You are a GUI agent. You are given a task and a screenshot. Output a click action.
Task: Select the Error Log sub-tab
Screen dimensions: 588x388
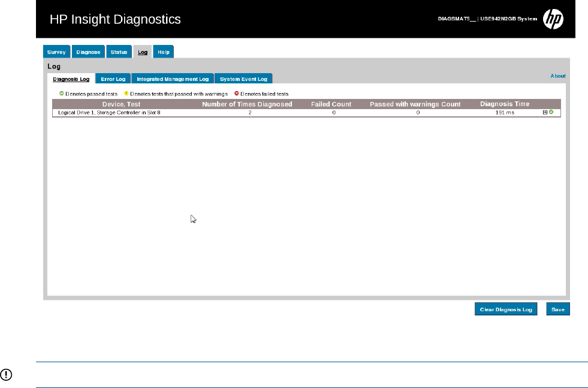[x=113, y=79]
